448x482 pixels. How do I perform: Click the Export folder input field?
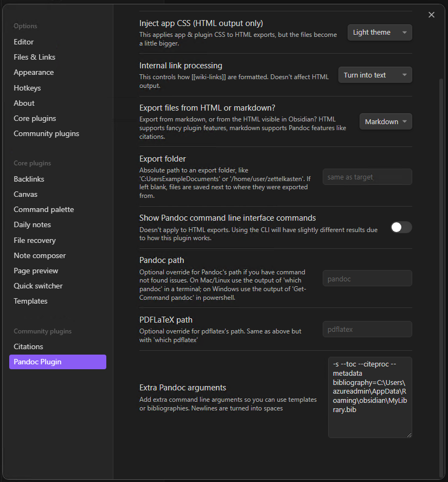(x=367, y=177)
